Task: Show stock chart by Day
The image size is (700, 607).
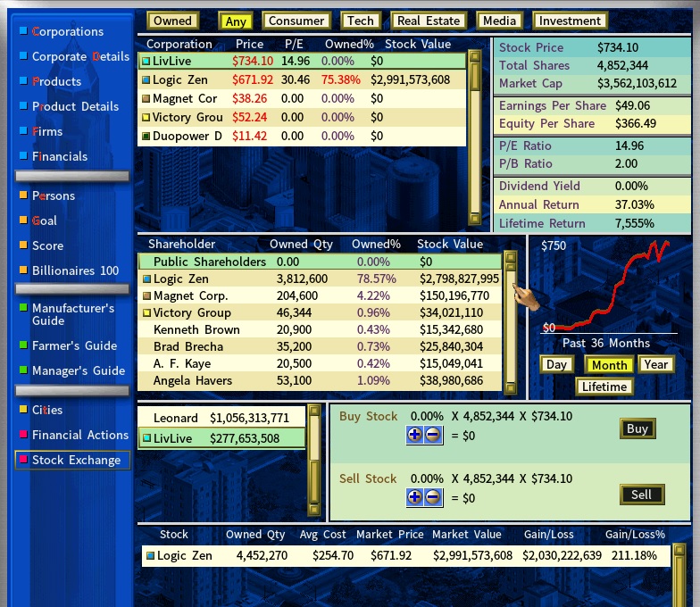Action: pyautogui.click(x=556, y=364)
